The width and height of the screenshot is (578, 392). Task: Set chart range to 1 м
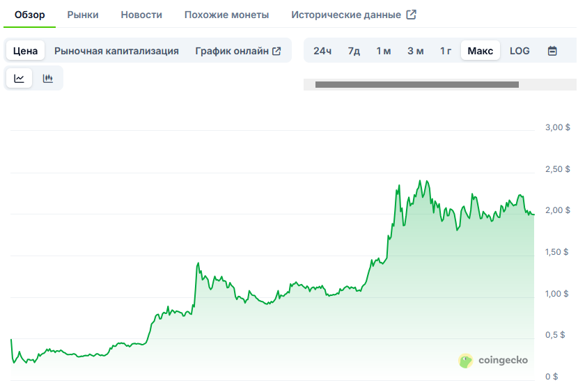pos(384,51)
